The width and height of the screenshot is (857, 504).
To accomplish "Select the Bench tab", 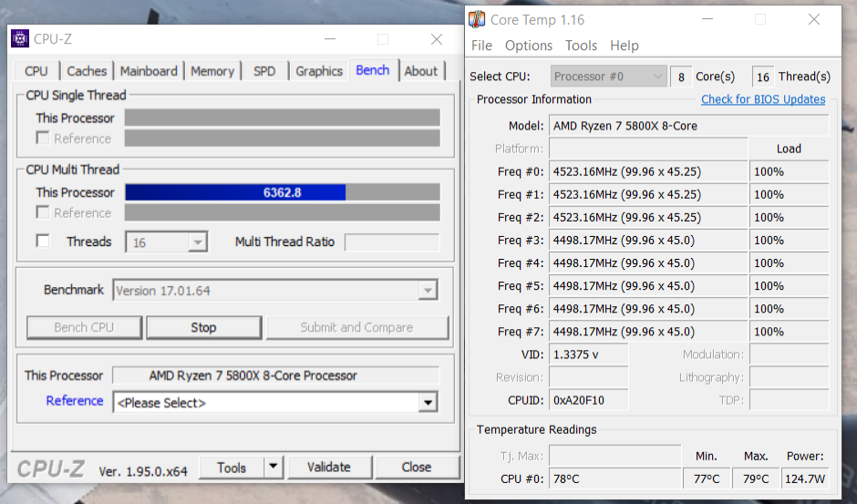I will tap(373, 70).
